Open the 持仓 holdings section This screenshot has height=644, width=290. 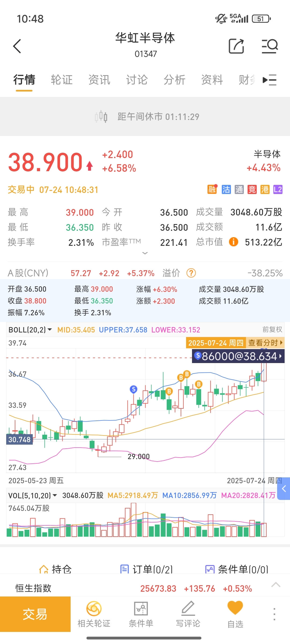[55, 569]
